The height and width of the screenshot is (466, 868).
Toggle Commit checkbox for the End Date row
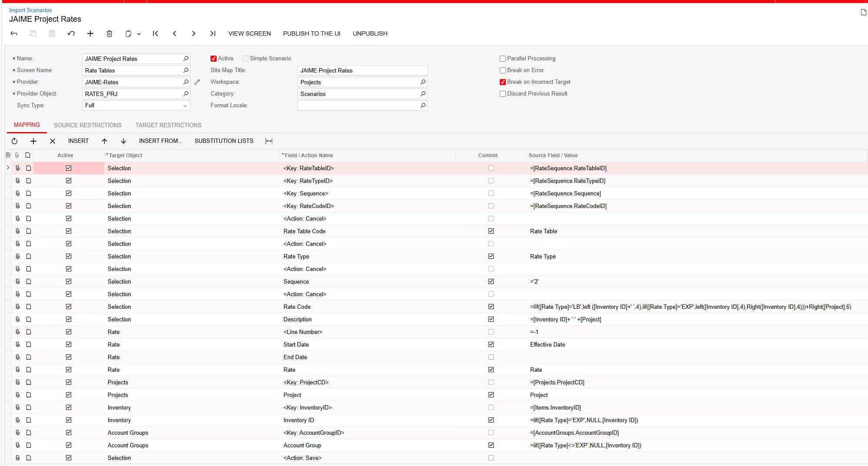tap(491, 357)
